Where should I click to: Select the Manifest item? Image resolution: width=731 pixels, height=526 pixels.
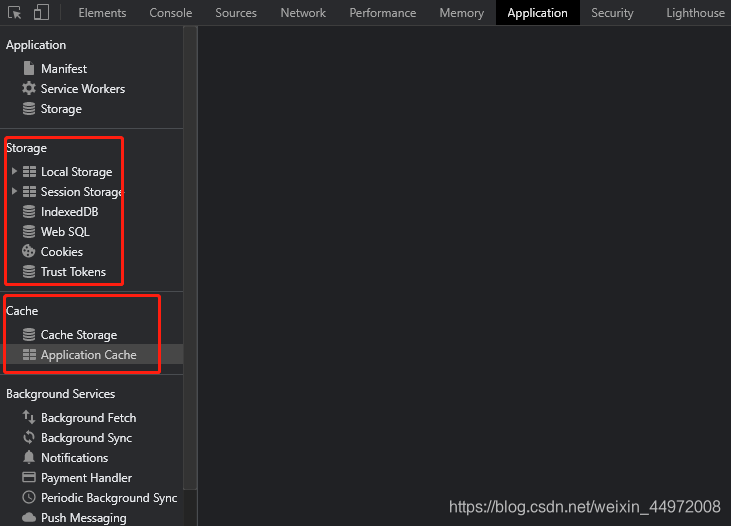(64, 69)
